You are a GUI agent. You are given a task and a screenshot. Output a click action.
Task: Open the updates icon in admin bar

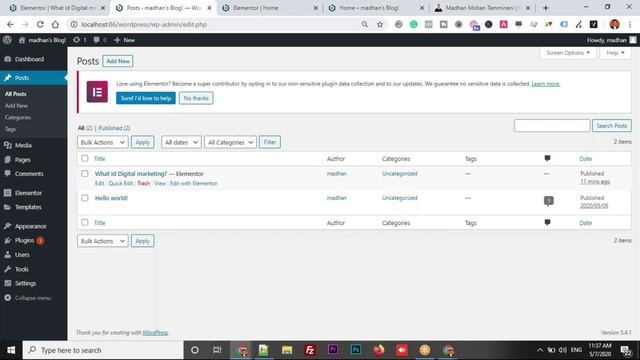tap(80, 40)
